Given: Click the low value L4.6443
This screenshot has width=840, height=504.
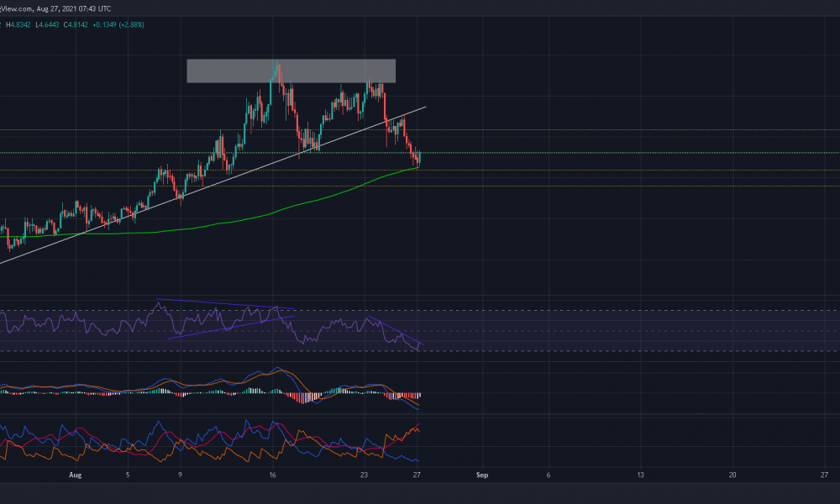Looking at the screenshot, I should tap(47, 24).
